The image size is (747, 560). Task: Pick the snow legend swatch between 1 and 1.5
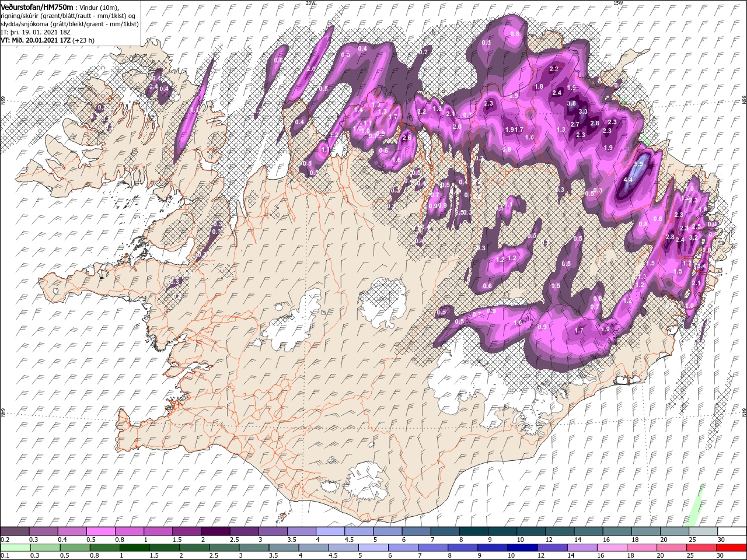tap(159, 531)
